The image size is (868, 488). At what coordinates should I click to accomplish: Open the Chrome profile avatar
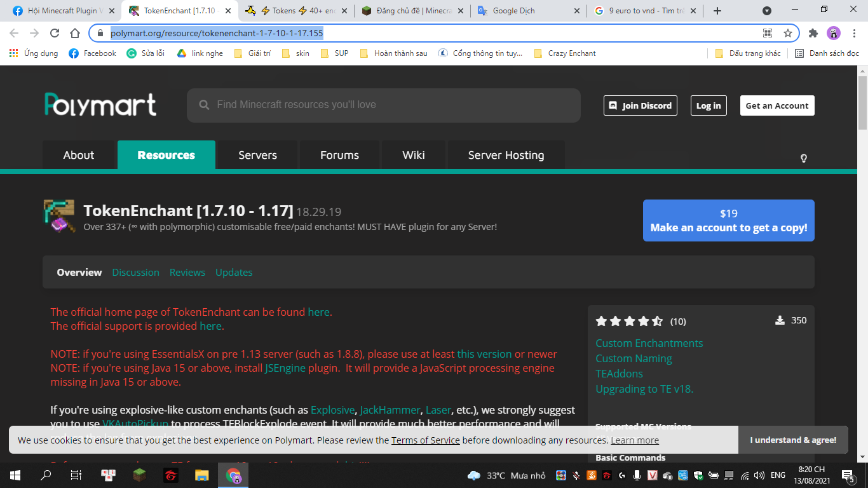click(834, 33)
